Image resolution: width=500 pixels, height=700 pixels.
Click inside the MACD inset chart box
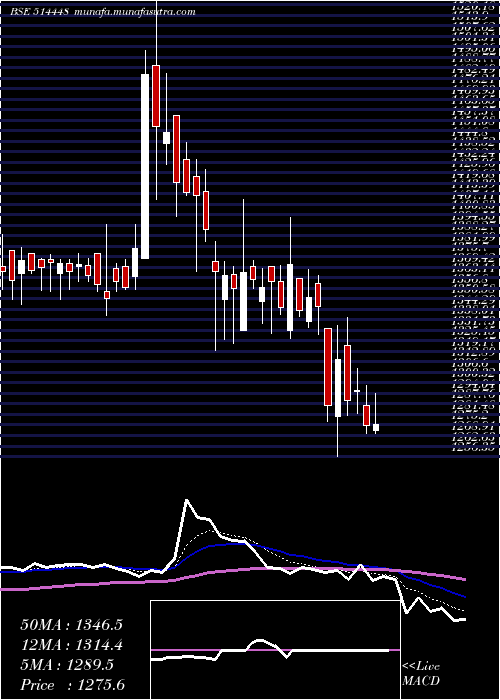(275, 650)
